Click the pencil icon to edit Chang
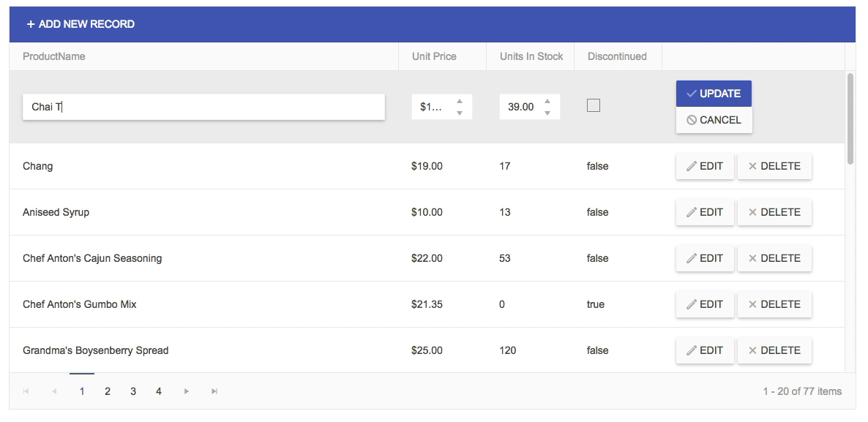Viewport: 868px width, 422px height. 692,166
